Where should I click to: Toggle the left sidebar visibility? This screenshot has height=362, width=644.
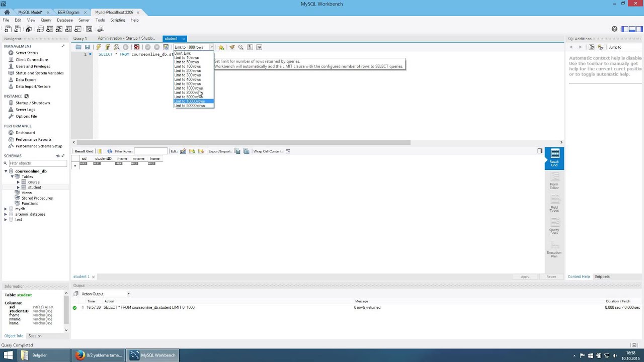pos(625,29)
